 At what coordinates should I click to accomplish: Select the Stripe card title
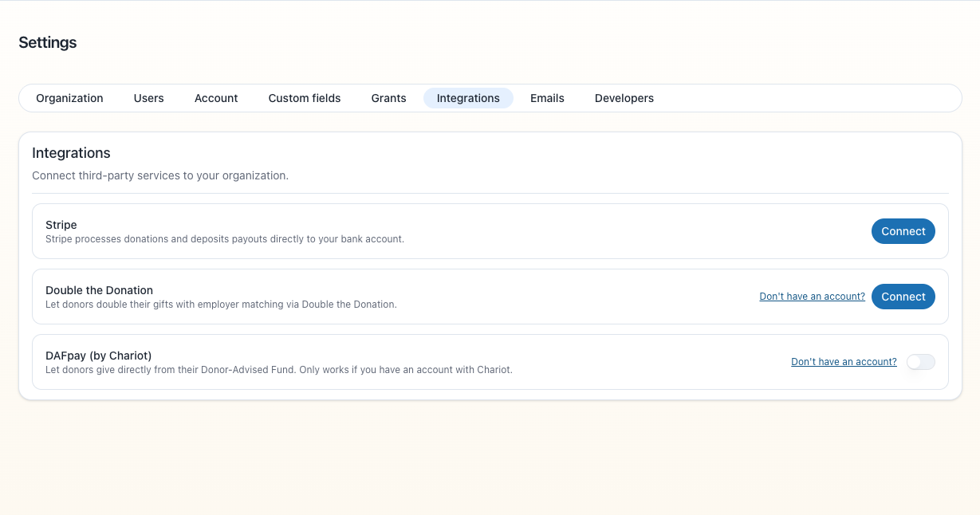pyautogui.click(x=61, y=225)
